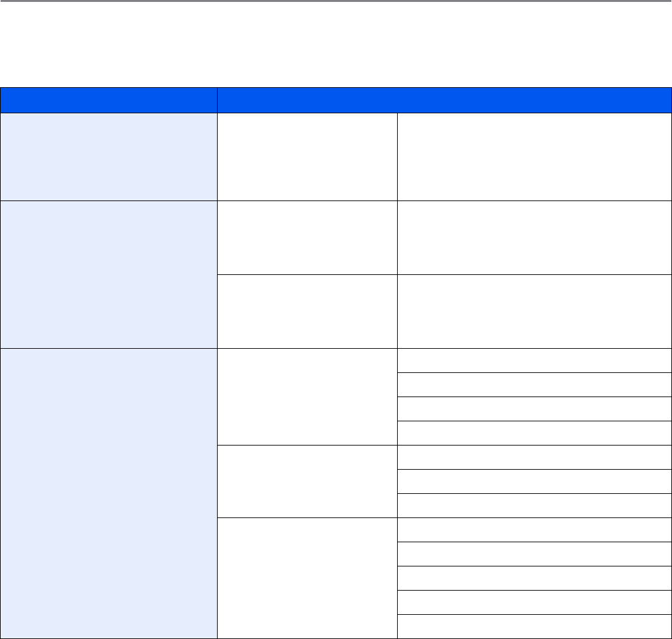Click upper middle cell of second row group
672x639 pixels.
306,237
